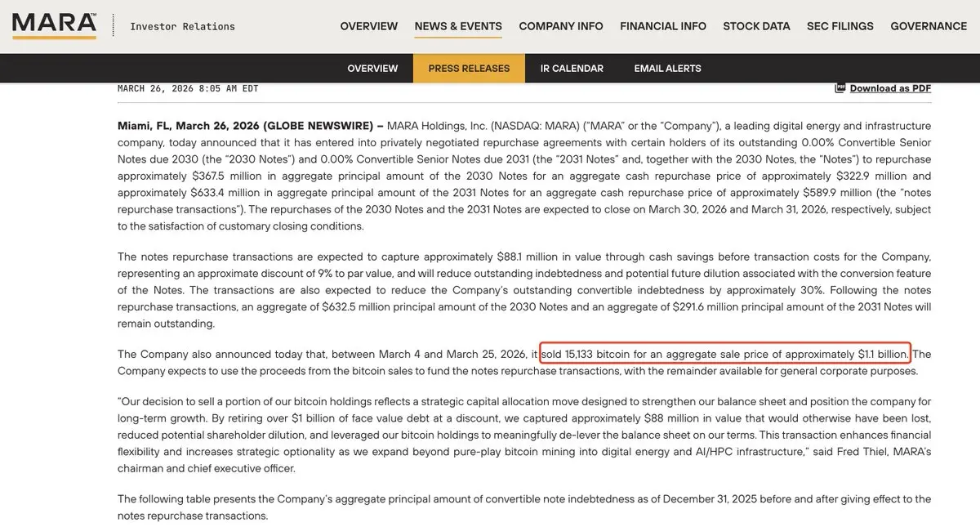Switch to the IR CALENDAR tab
980x527 pixels.
coord(572,69)
